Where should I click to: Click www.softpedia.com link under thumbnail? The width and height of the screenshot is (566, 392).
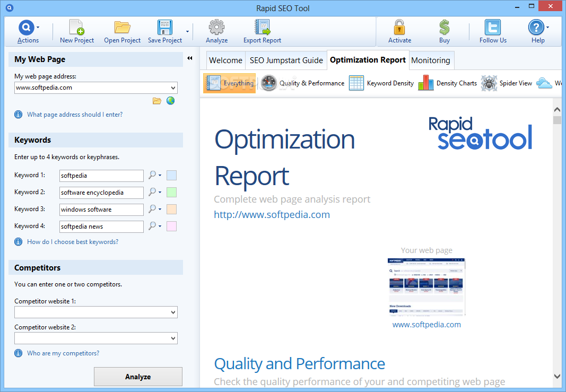pos(426,325)
